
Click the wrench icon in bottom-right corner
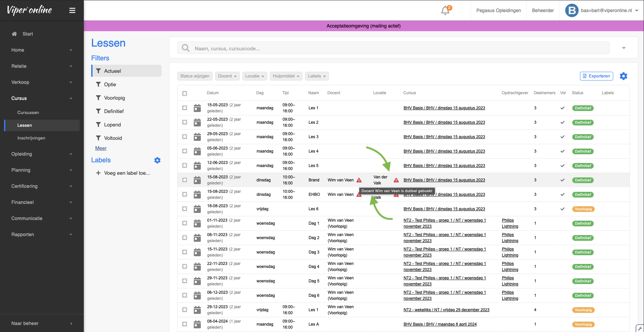tap(639, 328)
